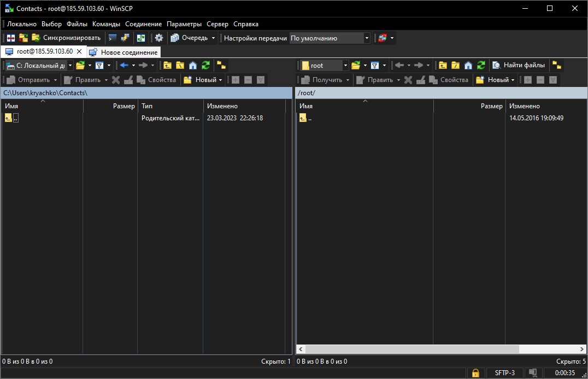Image resolution: width=588 pixels, height=379 pixels.
Task: Toggle the remote directory tree icon
Action: [557, 66]
